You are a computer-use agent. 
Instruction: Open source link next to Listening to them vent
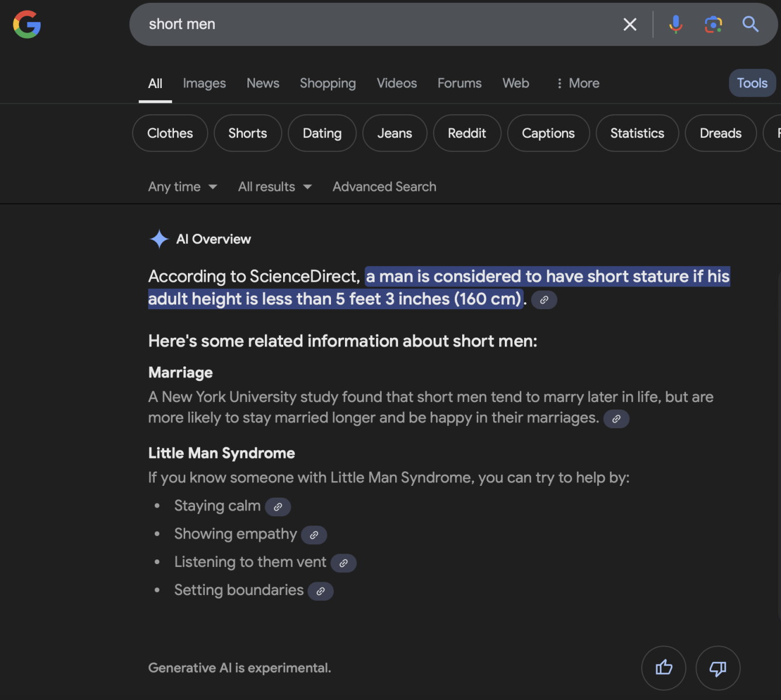click(x=343, y=563)
